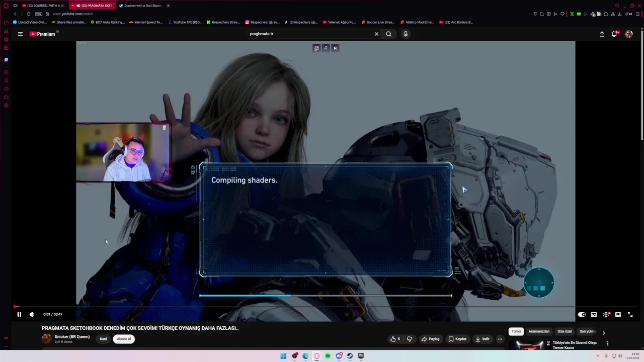The image size is (644, 362).
Task: Open the taskbar clock and date
Action: click(x=633, y=356)
